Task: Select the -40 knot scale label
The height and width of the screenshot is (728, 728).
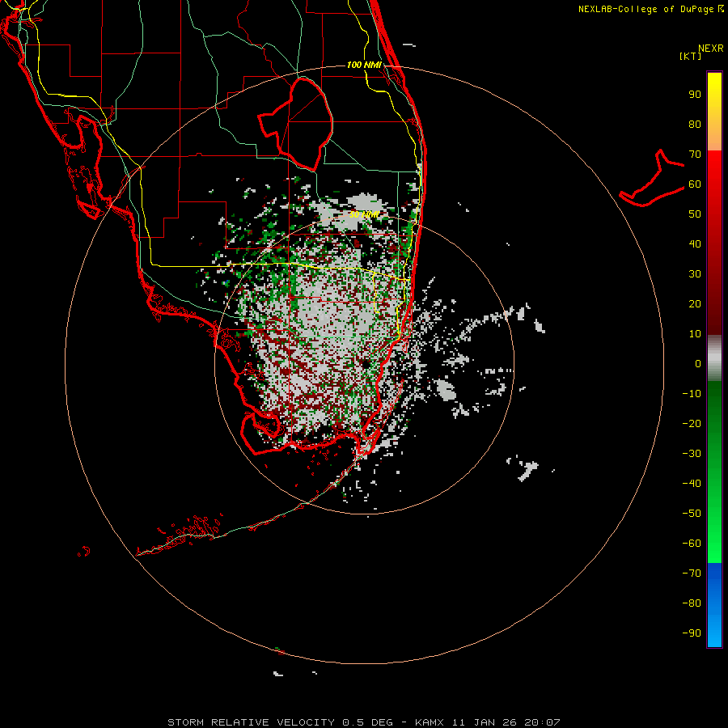Action: click(x=692, y=484)
